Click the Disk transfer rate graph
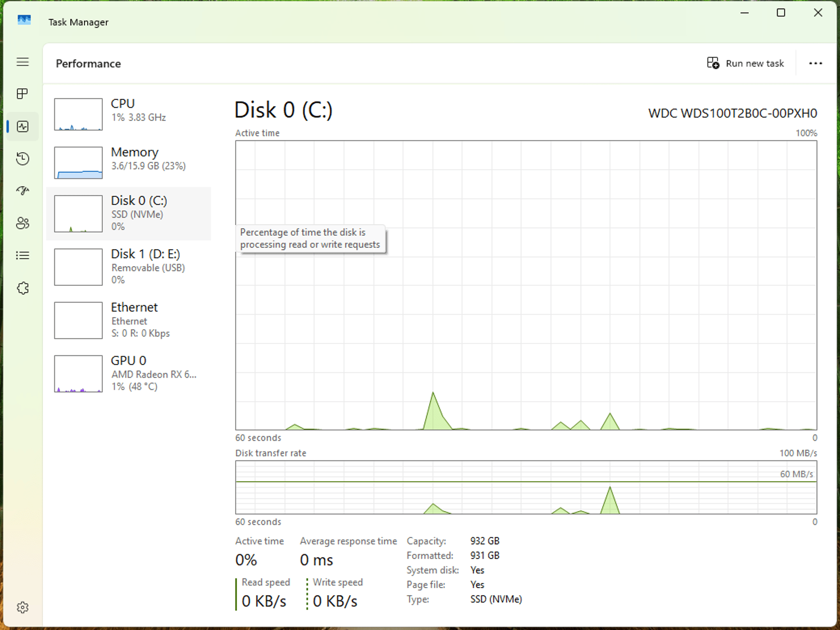 tap(526, 487)
